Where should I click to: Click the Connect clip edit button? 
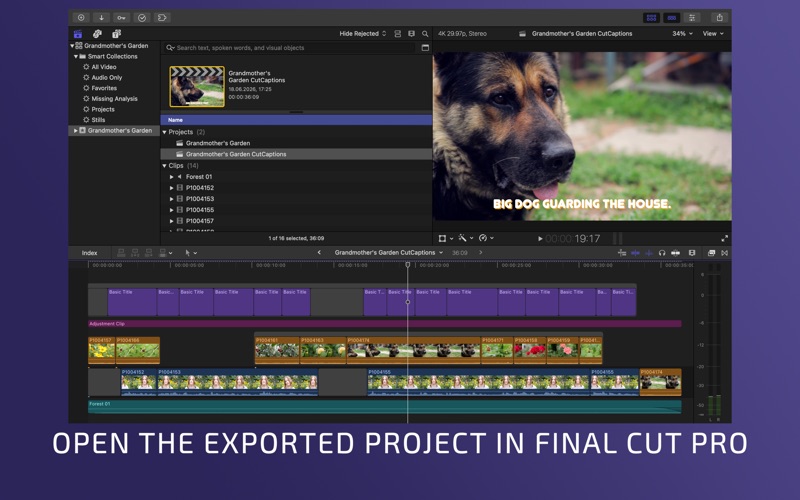(x=121, y=253)
